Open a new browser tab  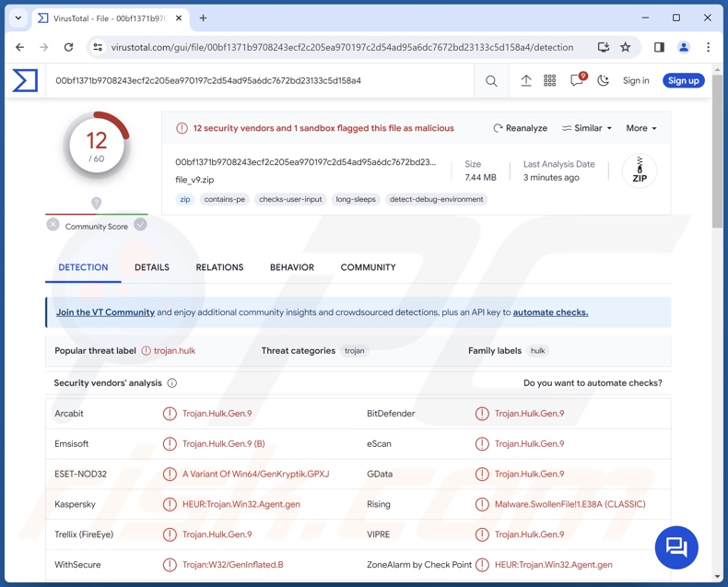pyautogui.click(x=203, y=18)
